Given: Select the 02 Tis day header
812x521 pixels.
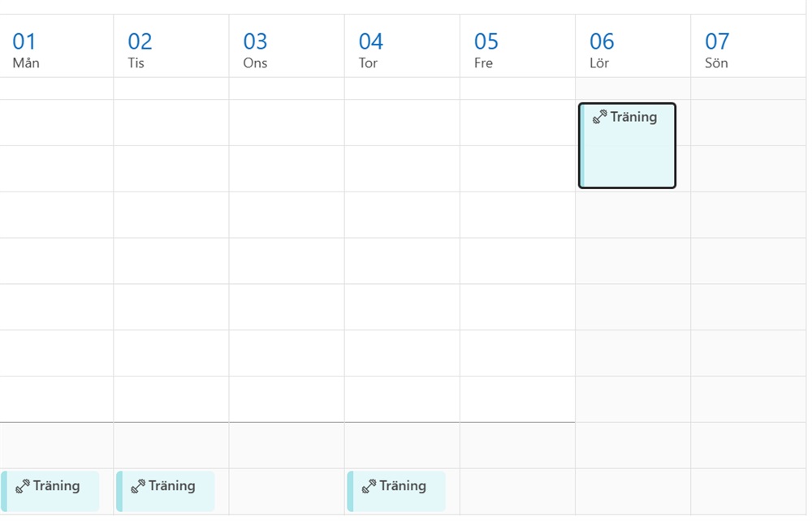Looking at the screenshot, I should (140, 49).
